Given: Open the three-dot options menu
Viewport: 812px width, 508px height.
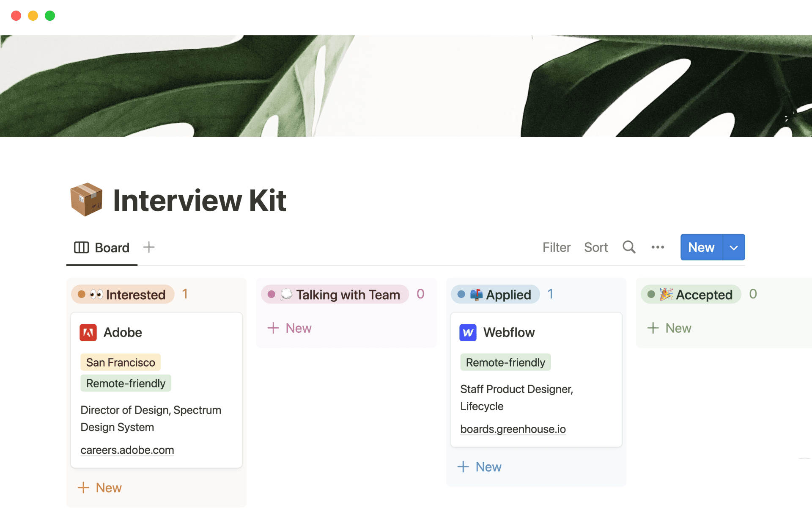Looking at the screenshot, I should pos(657,247).
